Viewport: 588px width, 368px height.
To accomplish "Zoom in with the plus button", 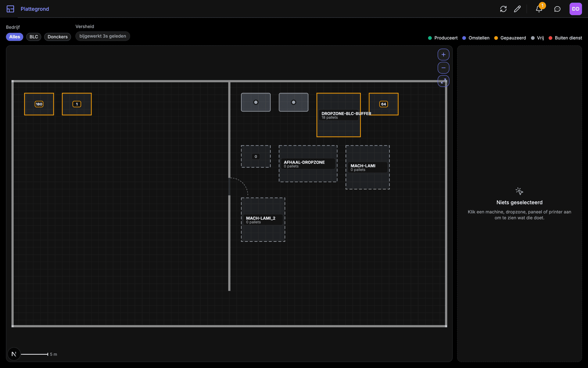I will 444,54.
